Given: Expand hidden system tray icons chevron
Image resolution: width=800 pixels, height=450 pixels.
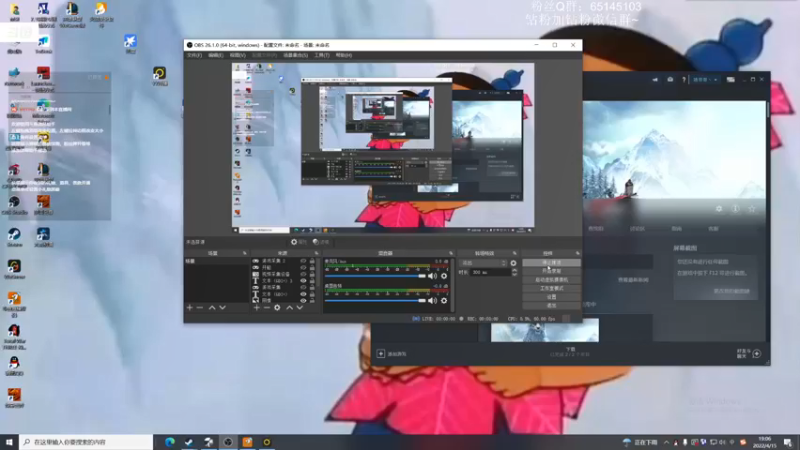Looking at the screenshot, I should [666, 442].
